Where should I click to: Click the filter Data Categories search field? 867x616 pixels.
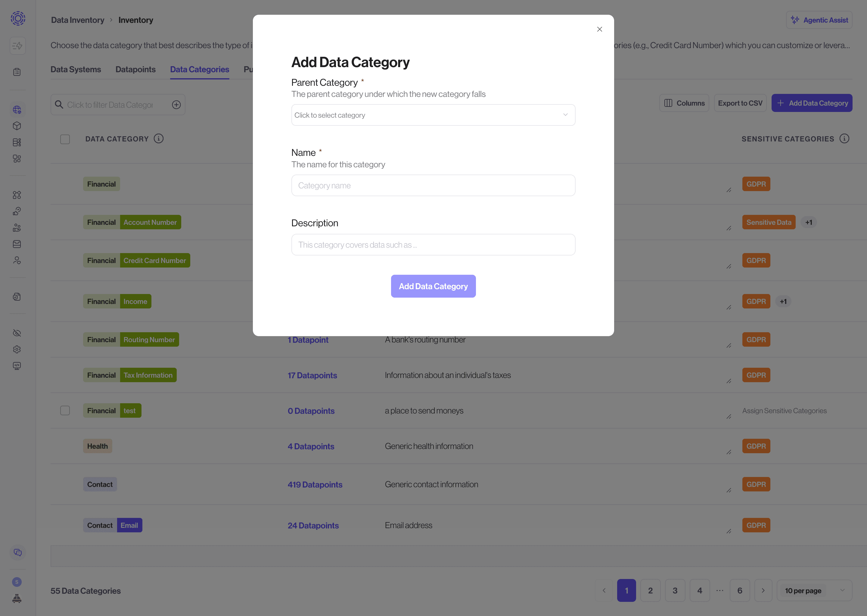coord(110,105)
